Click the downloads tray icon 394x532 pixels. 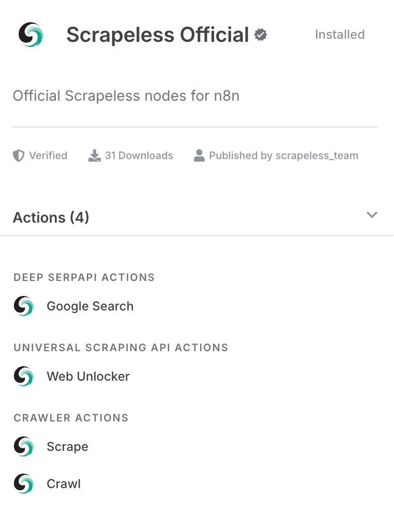click(x=95, y=156)
